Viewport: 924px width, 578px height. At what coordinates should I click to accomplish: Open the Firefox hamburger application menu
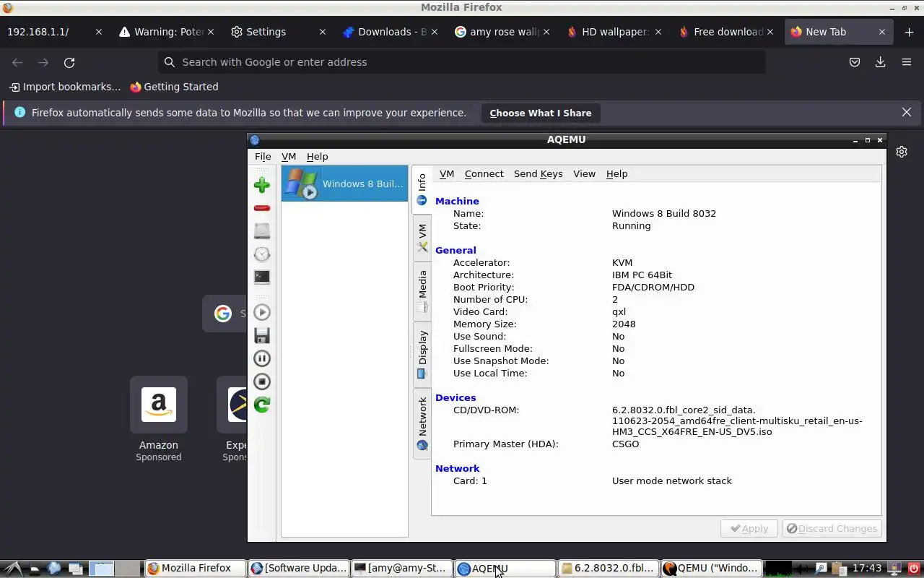coord(907,62)
